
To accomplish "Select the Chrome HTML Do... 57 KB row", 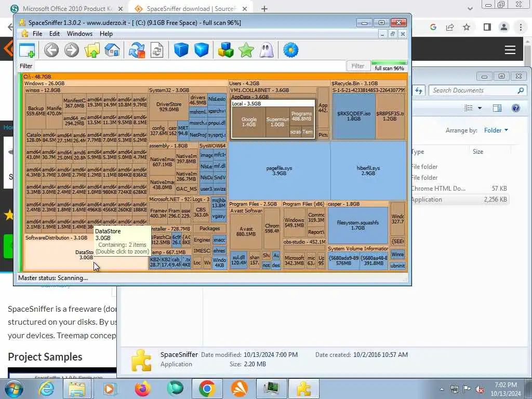I will click(x=460, y=188).
